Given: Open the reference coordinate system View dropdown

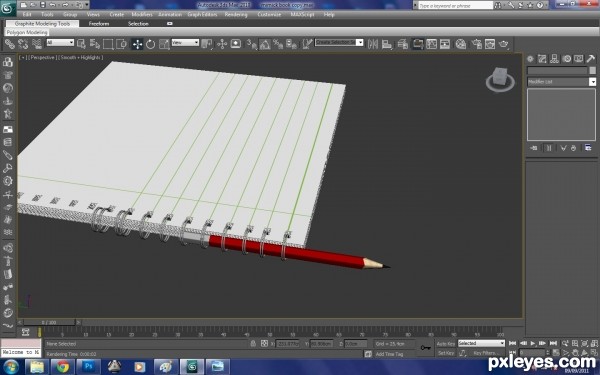Looking at the screenshot, I should (185, 42).
